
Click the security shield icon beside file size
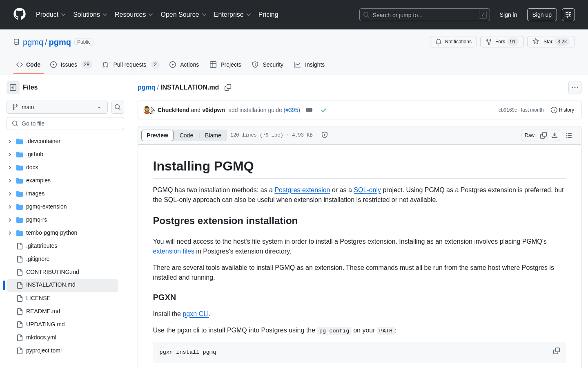click(x=325, y=135)
